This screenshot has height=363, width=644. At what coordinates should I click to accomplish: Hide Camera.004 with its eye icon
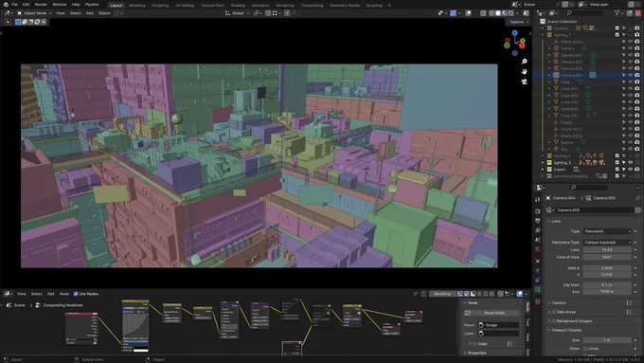click(x=631, y=75)
